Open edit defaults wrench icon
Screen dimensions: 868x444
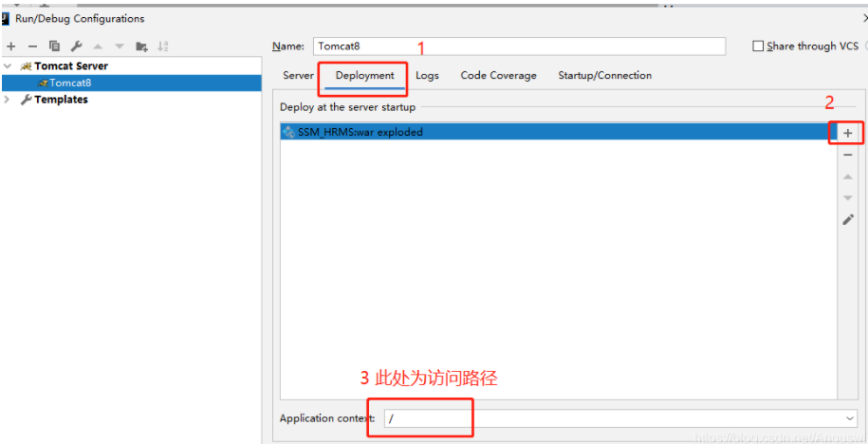[77, 46]
